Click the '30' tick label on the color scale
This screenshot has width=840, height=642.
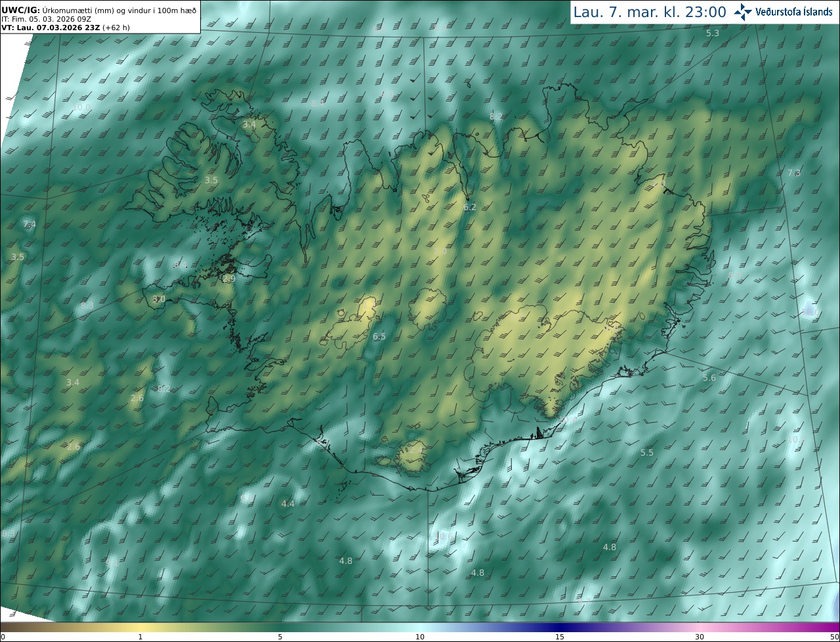point(700,637)
